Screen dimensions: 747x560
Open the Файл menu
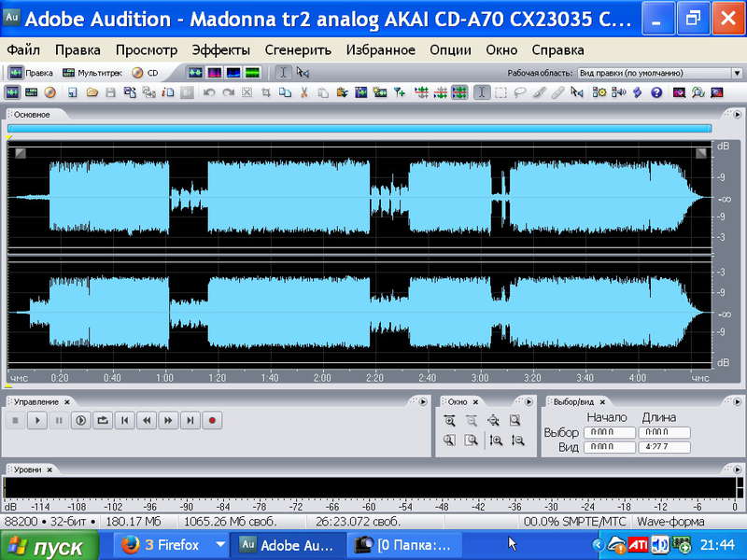point(23,50)
